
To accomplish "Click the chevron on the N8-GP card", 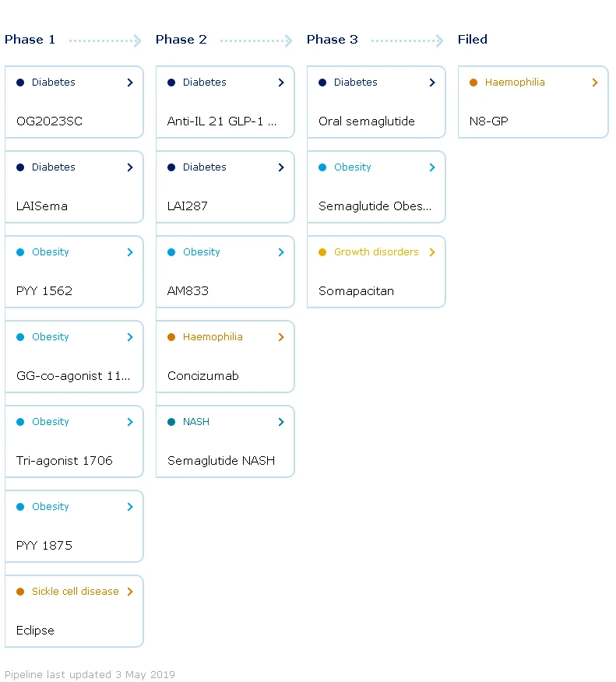I will [x=595, y=83].
